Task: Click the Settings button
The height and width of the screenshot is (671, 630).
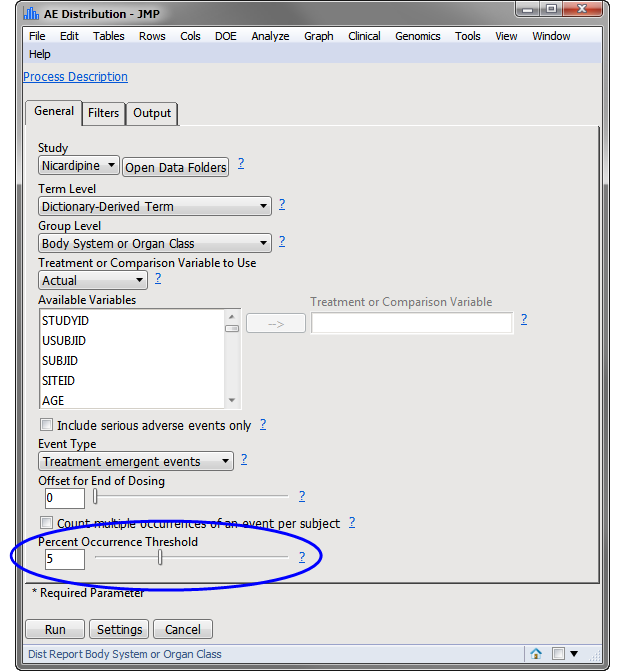Action: pyautogui.click(x=119, y=629)
